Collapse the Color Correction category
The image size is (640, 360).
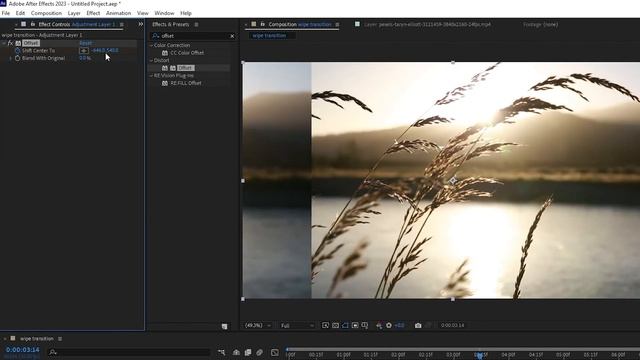coord(151,45)
